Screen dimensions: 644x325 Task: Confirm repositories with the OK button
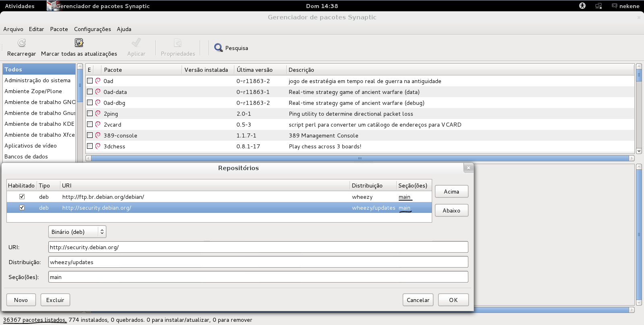coord(453,300)
